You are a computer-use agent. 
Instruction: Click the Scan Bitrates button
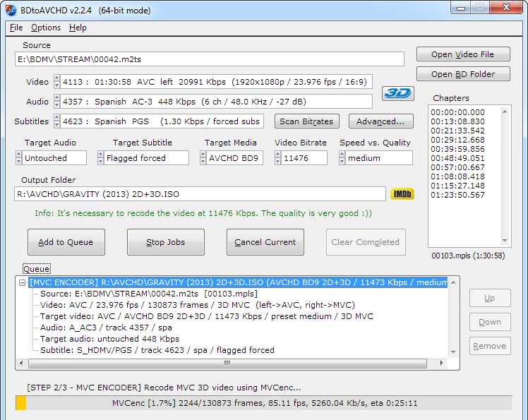point(307,121)
